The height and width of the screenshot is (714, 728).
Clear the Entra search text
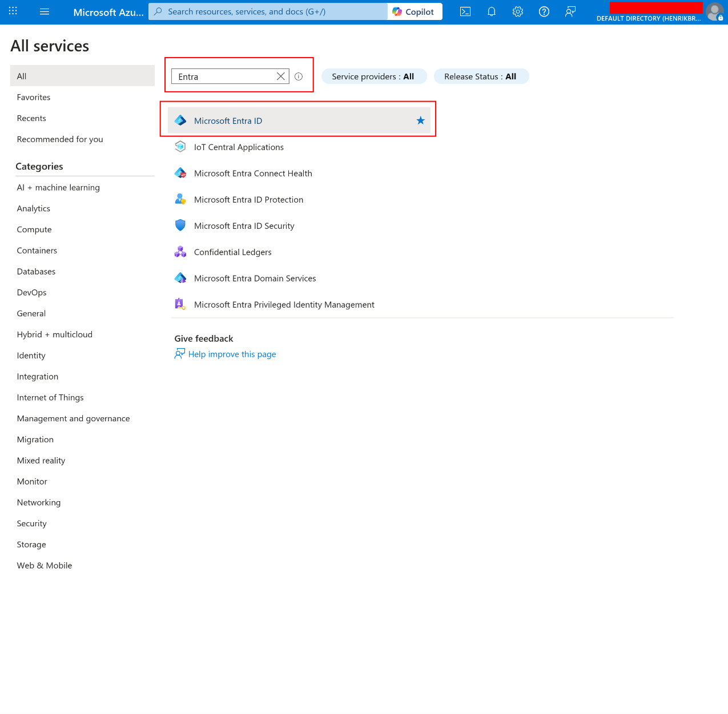point(280,76)
